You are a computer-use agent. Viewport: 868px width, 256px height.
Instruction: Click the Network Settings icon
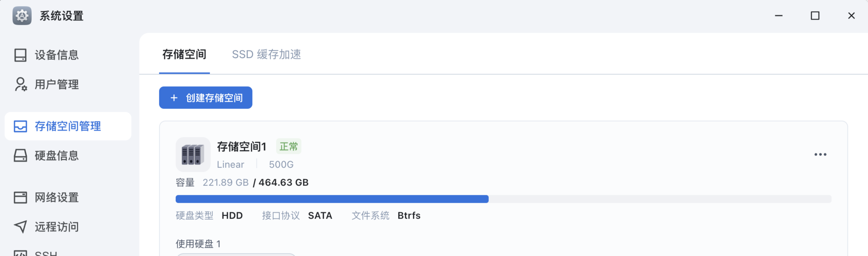[x=20, y=197]
